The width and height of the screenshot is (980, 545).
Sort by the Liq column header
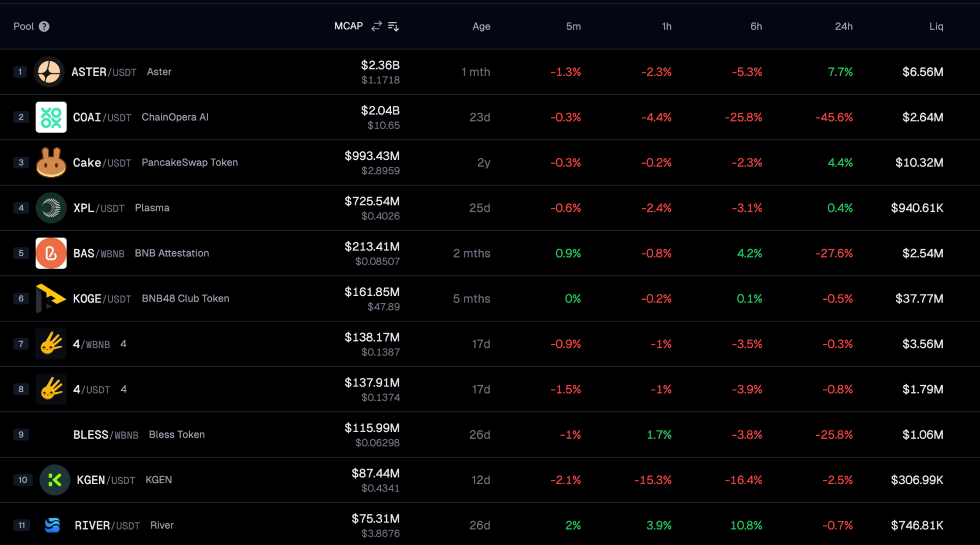click(936, 27)
